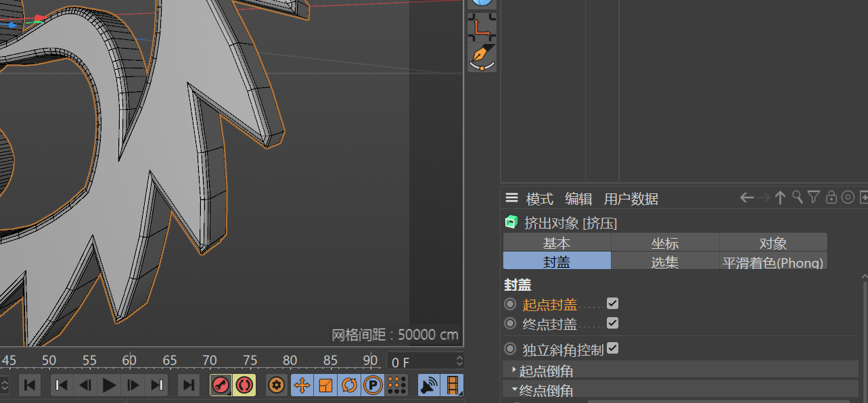Click the filmstrip playback settings icon
The image size is (868, 403).
pyautogui.click(x=453, y=385)
